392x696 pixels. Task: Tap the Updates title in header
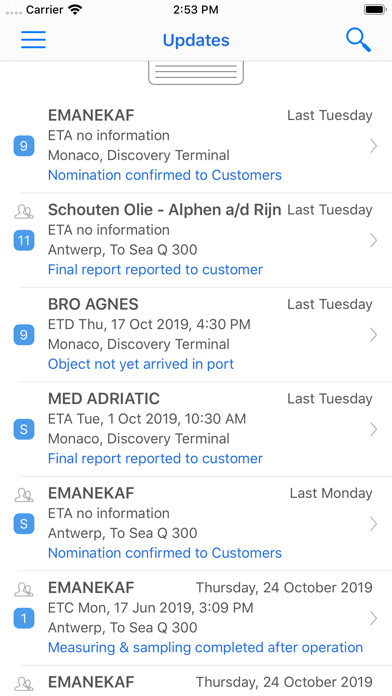click(196, 40)
